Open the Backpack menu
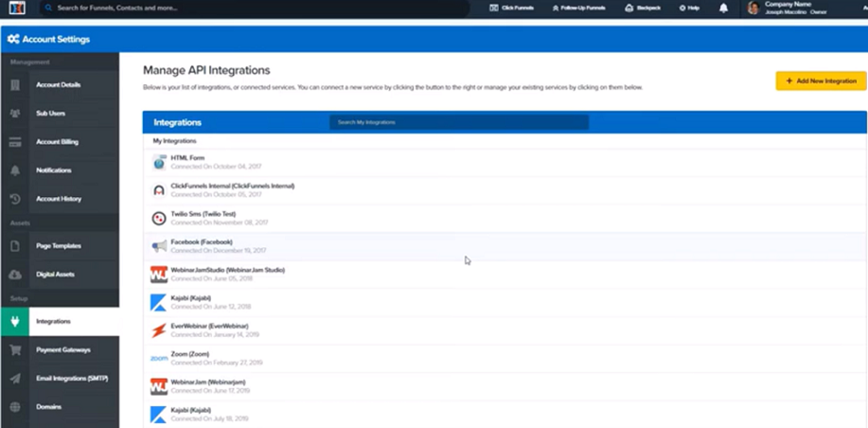868x428 pixels. (x=643, y=9)
